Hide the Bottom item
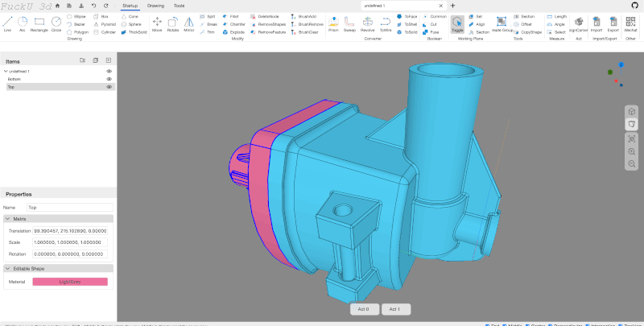This screenshot has width=644, height=326. (109, 79)
